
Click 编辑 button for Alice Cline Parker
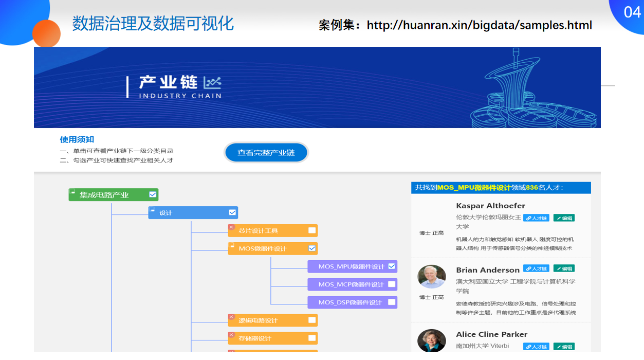[x=564, y=347]
